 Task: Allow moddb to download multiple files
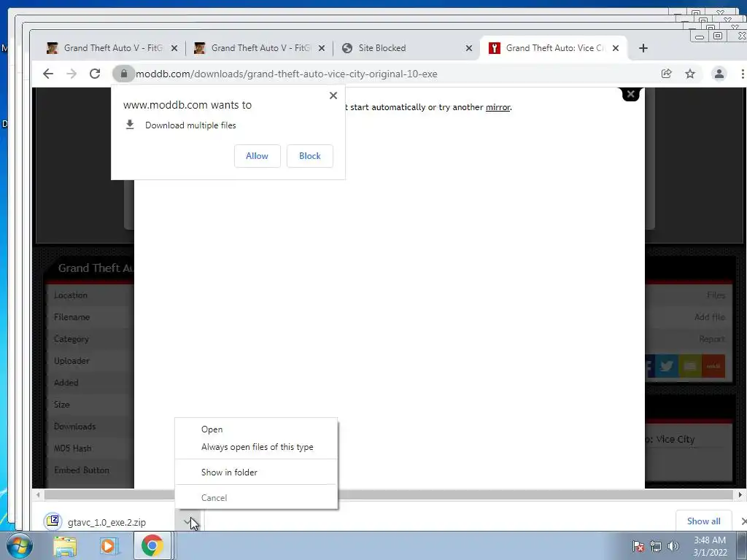click(x=258, y=156)
